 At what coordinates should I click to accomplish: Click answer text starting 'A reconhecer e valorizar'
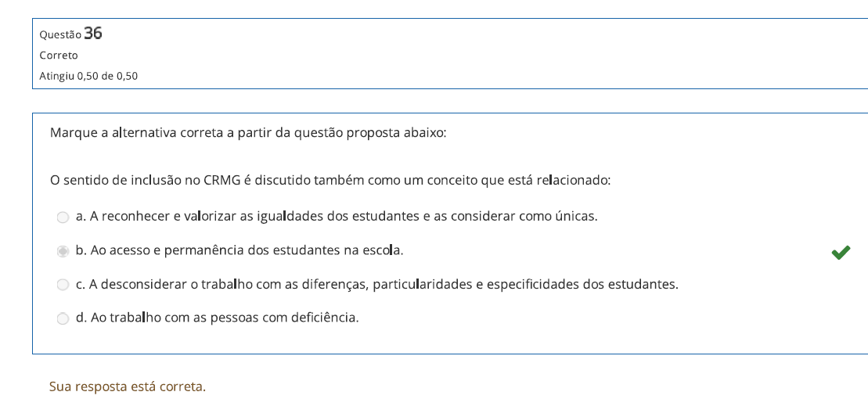click(x=337, y=216)
